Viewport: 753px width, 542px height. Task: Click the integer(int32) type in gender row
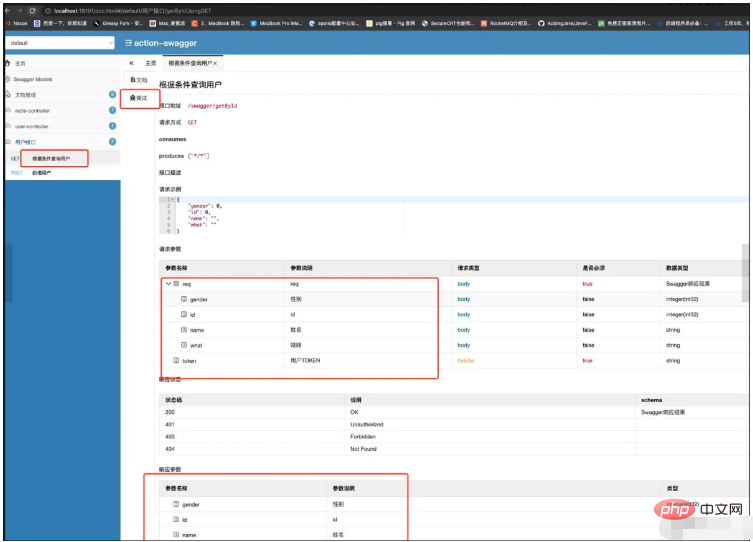(682, 299)
